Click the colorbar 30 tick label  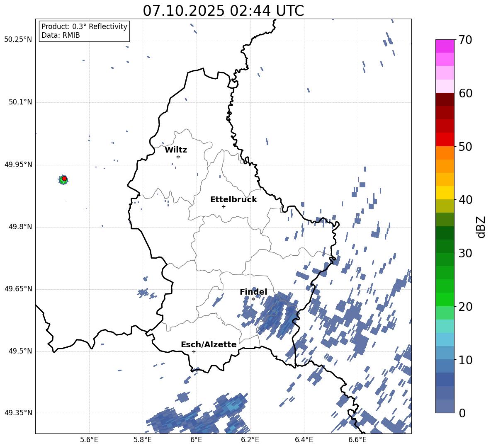pos(465,253)
